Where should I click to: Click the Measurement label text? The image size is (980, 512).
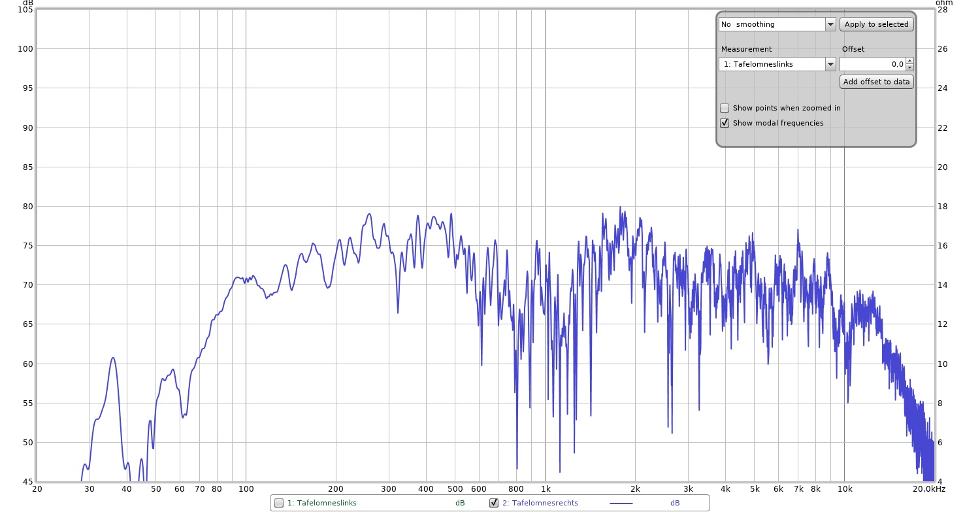click(746, 49)
